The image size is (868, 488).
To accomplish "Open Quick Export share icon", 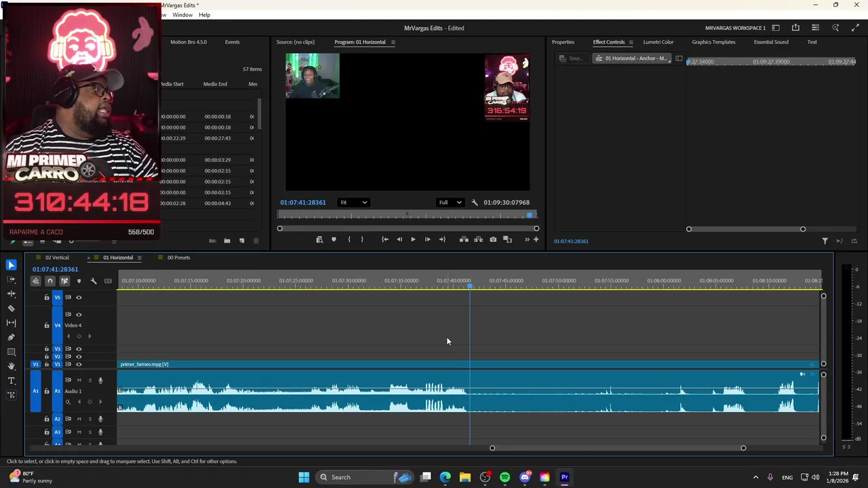I will (795, 28).
